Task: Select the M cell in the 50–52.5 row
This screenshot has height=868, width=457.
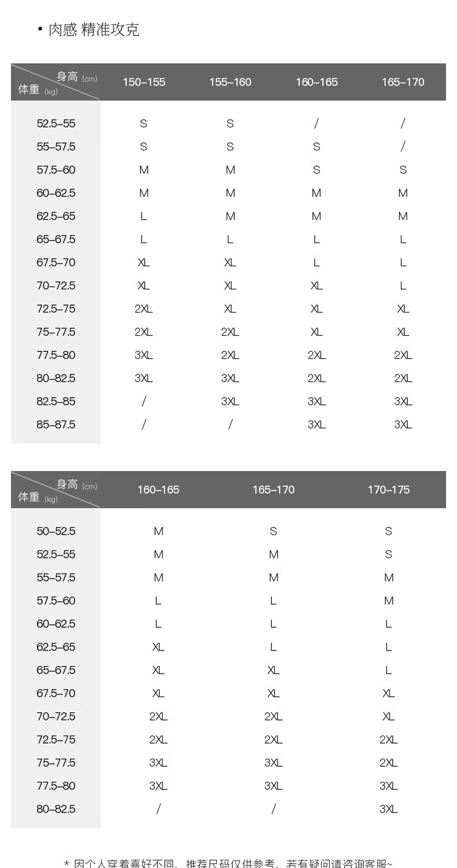Action: click(158, 531)
